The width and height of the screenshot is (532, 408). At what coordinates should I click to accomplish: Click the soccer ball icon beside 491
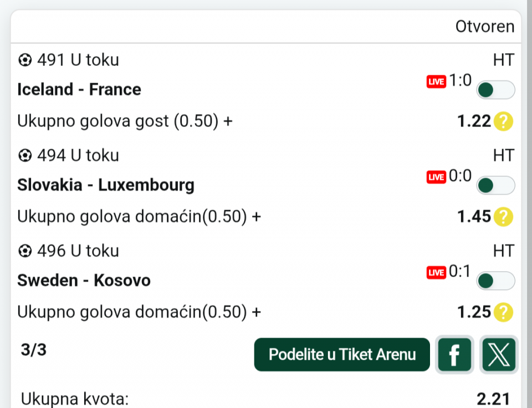pos(25,60)
